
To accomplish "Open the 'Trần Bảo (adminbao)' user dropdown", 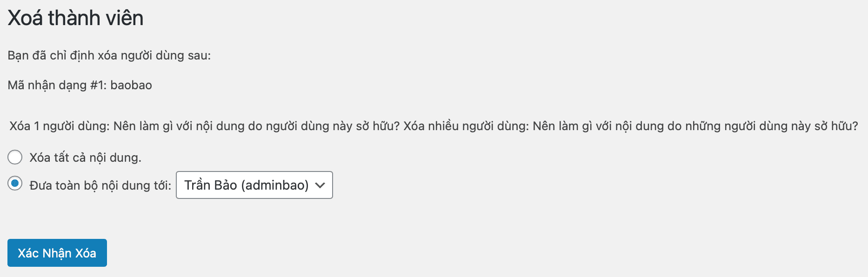I will (x=254, y=185).
